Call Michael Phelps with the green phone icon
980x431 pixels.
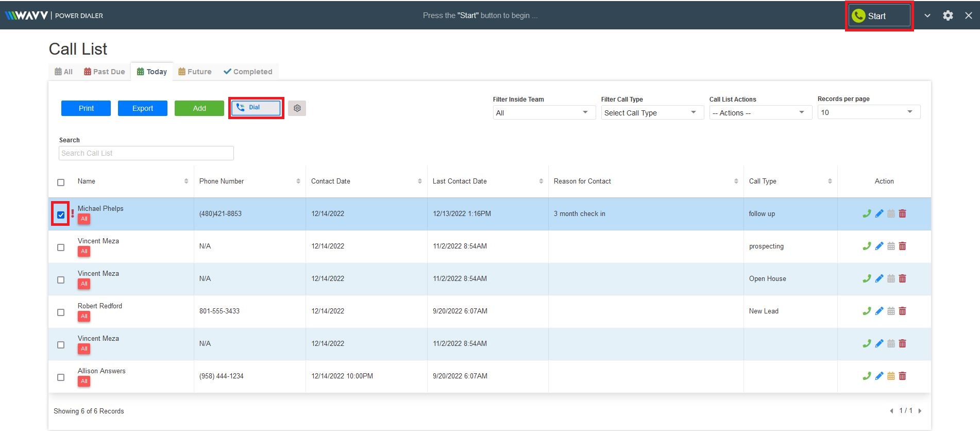(867, 213)
